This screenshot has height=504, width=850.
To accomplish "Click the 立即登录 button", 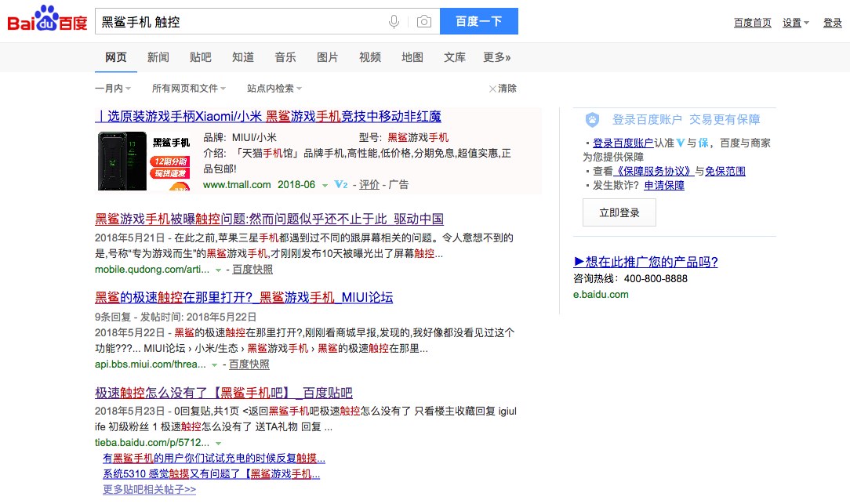I will 619,212.
